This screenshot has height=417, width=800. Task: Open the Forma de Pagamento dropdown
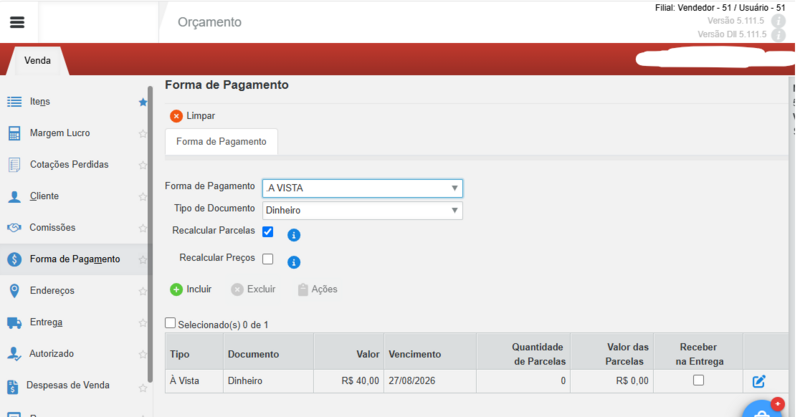(x=362, y=188)
